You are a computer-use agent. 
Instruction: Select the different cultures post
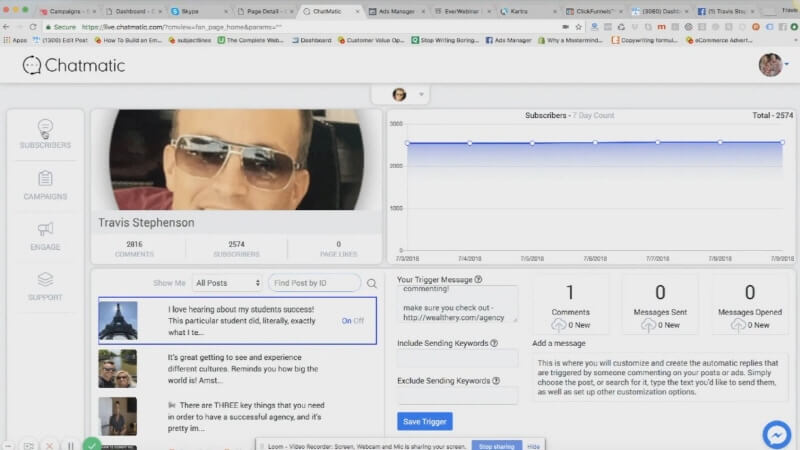[237, 368]
